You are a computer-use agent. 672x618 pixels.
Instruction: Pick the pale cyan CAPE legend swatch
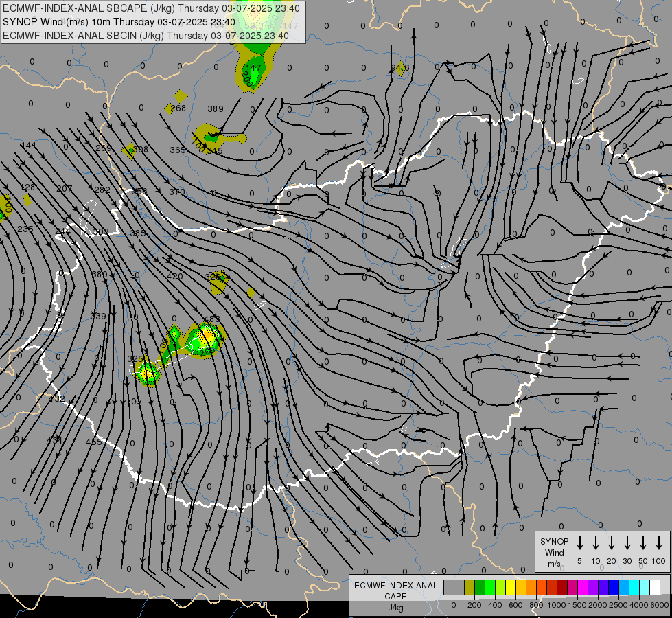(645, 588)
